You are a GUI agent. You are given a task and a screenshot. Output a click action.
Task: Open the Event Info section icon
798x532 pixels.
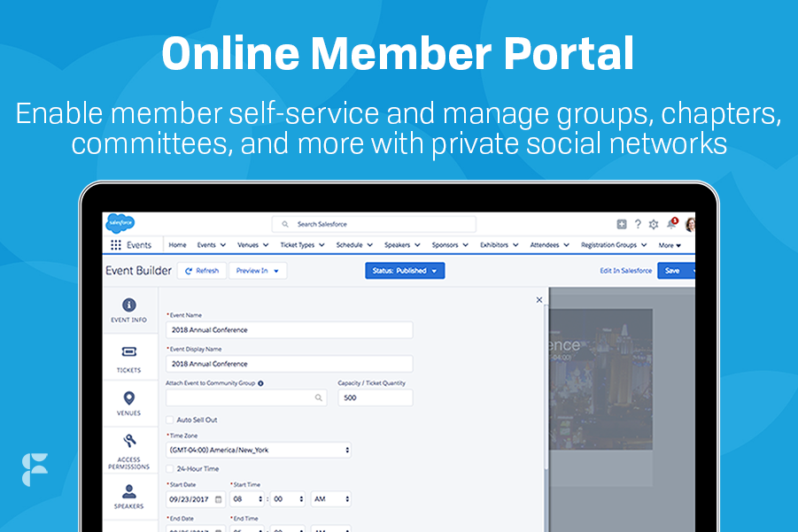[x=128, y=304]
